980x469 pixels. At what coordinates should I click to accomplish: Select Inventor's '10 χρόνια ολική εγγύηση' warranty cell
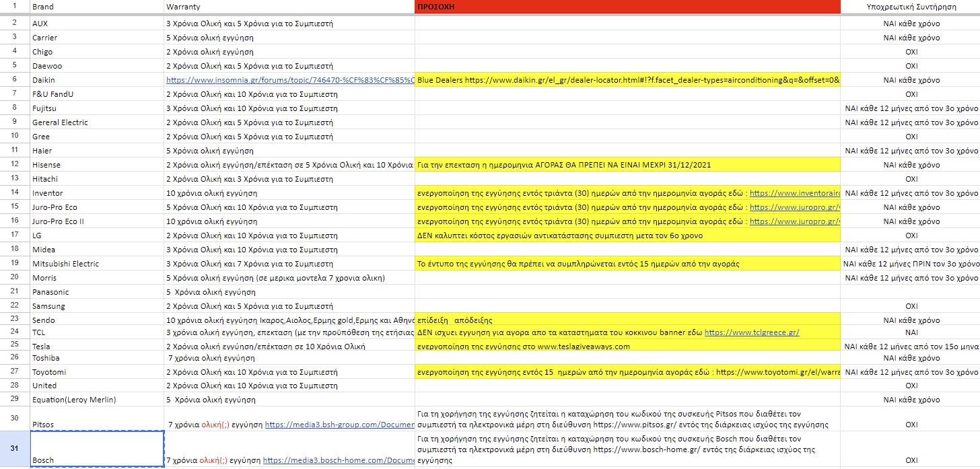[x=289, y=193]
